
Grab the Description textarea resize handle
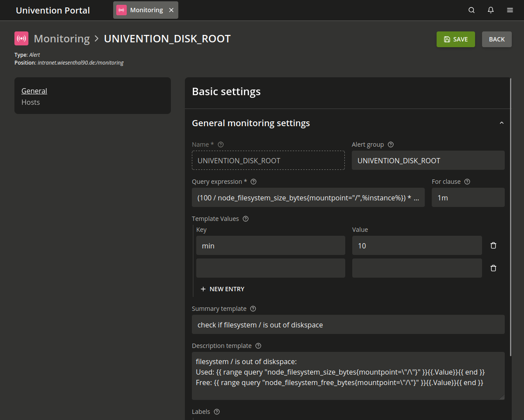pos(502,397)
